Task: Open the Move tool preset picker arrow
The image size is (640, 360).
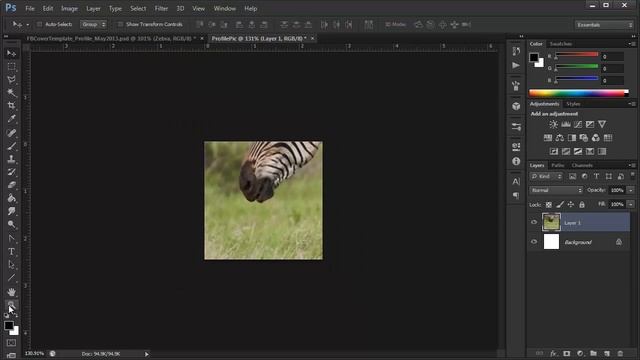Action: [27, 25]
